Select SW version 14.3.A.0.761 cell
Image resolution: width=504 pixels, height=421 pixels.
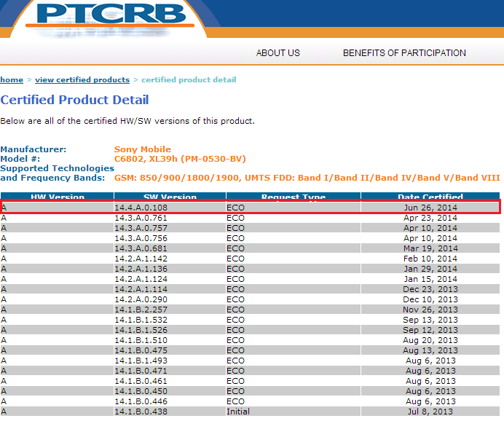point(170,218)
